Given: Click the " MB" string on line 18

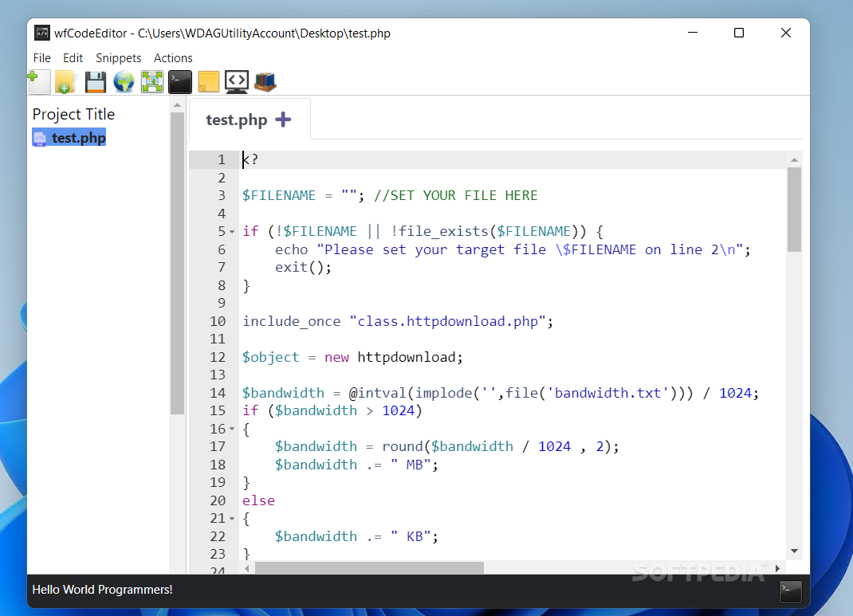Looking at the screenshot, I should (411, 465).
